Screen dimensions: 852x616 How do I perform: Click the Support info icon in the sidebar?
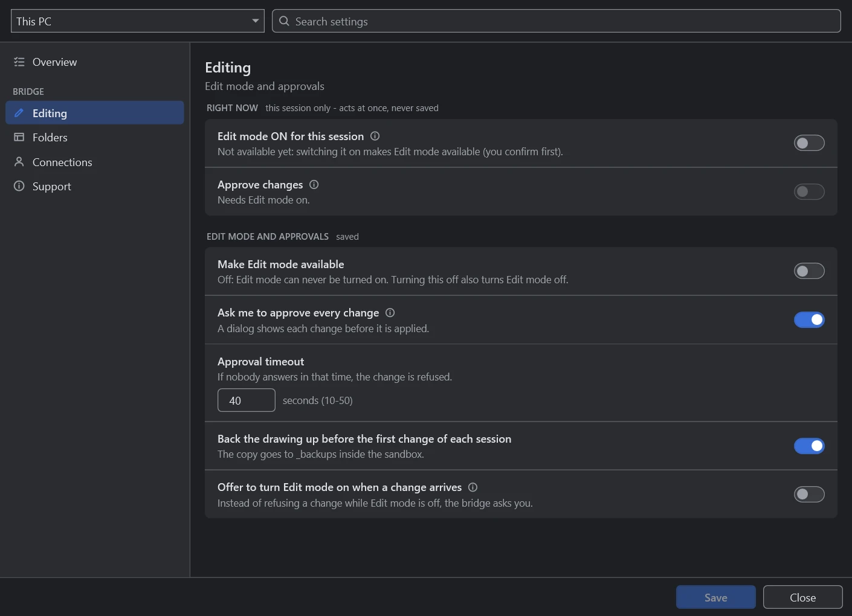tap(19, 186)
